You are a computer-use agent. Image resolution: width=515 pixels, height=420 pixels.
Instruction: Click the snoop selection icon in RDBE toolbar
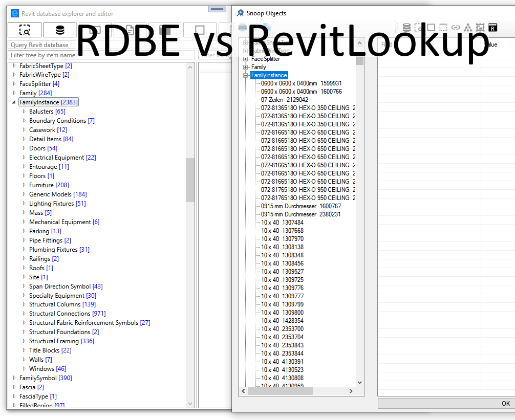(x=25, y=30)
